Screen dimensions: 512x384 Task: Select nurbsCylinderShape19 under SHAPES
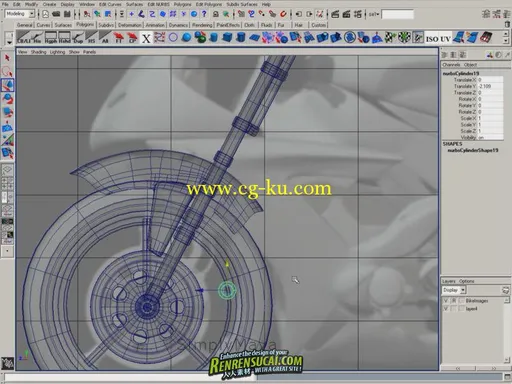(x=473, y=150)
